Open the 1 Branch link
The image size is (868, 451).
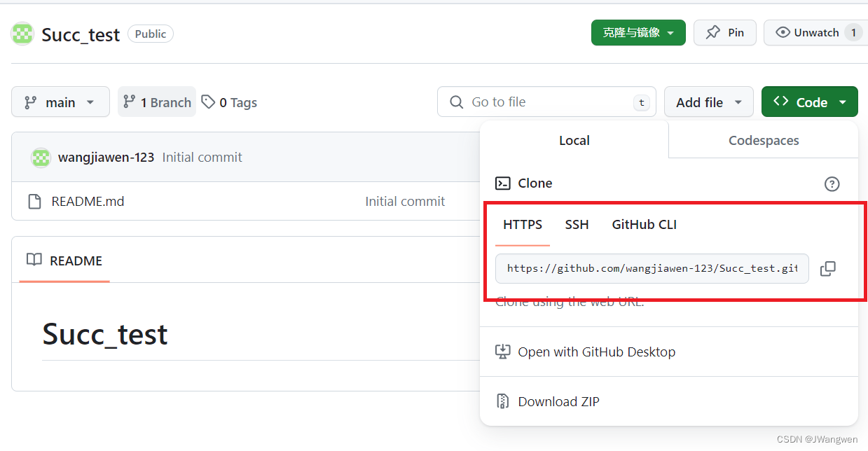click(x=157, y=102)
